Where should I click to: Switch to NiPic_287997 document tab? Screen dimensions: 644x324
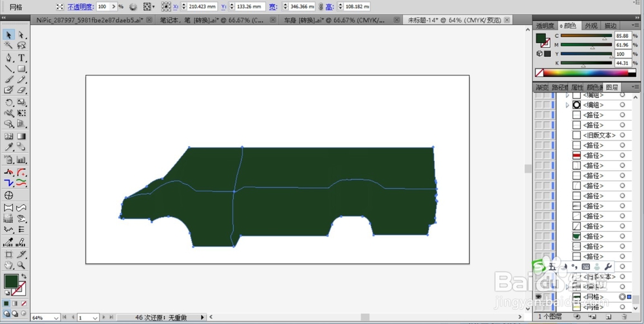(x=90, y=20)
